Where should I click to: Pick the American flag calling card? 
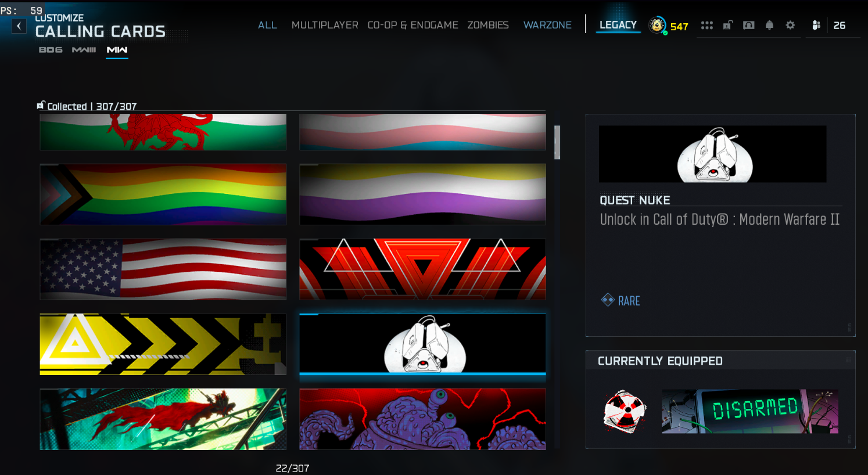(x=163, y=269)
